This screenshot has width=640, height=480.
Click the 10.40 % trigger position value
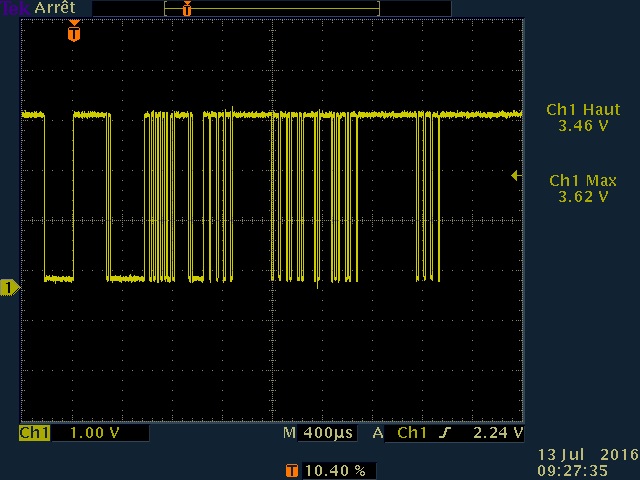(x=335, y=471)
